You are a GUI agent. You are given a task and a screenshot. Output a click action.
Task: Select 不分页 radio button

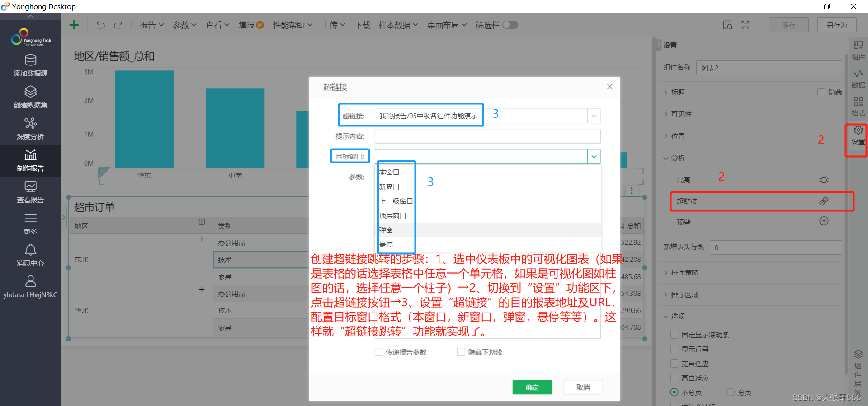click(x=674, y=392)
